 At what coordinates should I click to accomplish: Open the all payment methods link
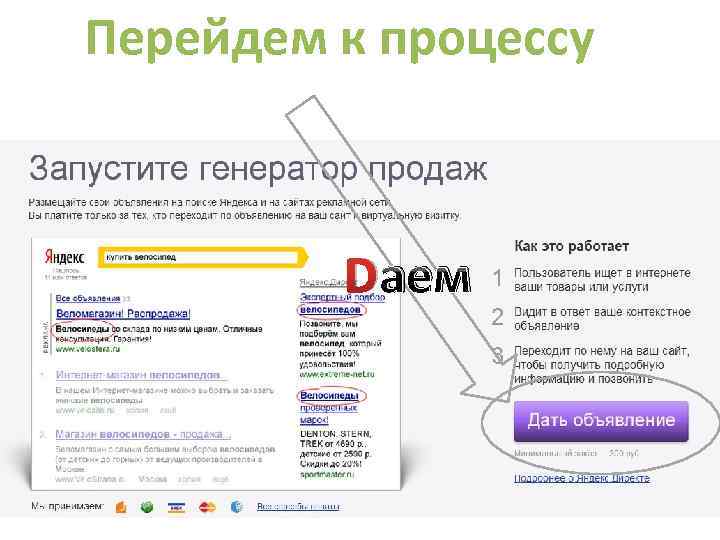pos(298,506)
